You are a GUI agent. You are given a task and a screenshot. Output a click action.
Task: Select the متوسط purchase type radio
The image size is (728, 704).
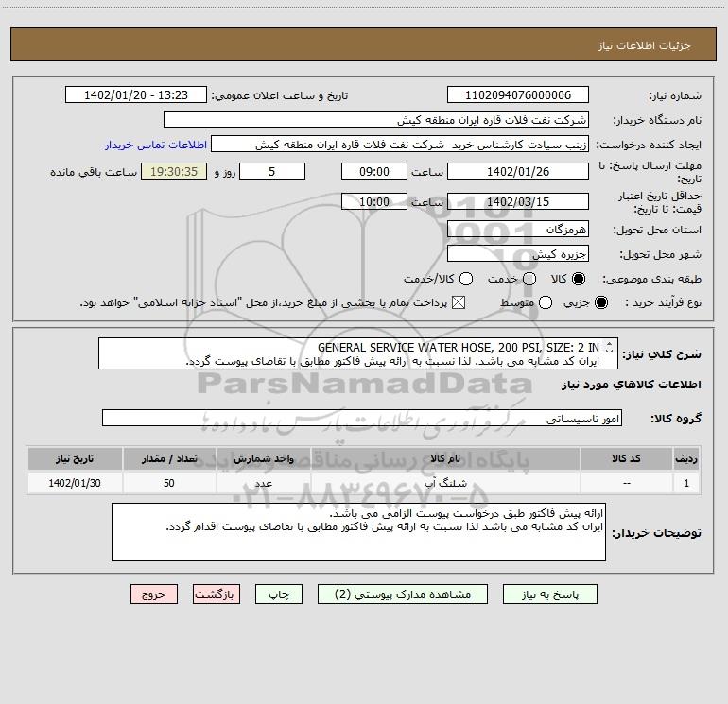click(x=546, y=303)
